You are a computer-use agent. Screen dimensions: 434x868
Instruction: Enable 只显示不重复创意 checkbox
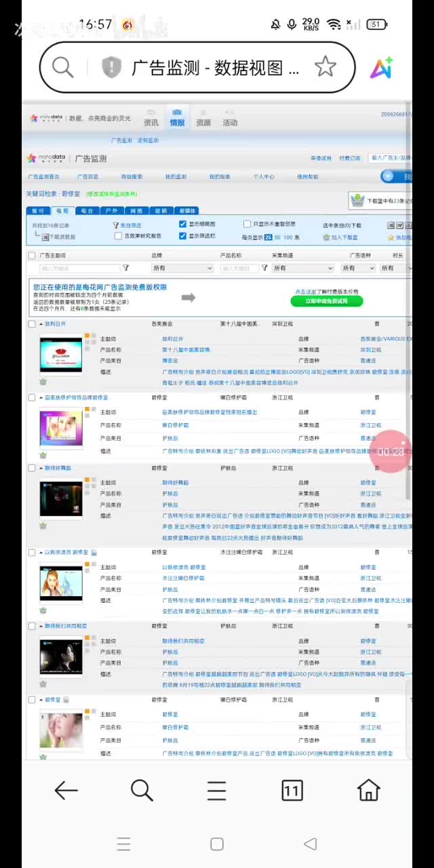(247, 224)
